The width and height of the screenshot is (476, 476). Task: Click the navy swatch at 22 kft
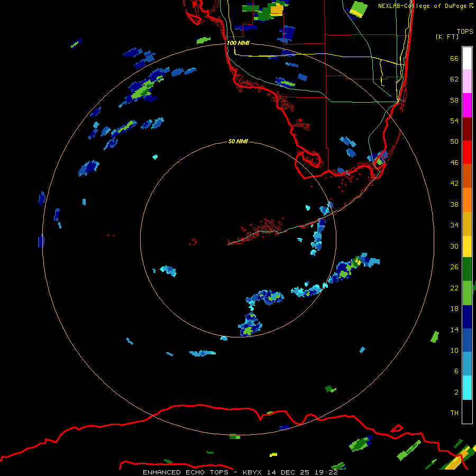coord(467,317)
